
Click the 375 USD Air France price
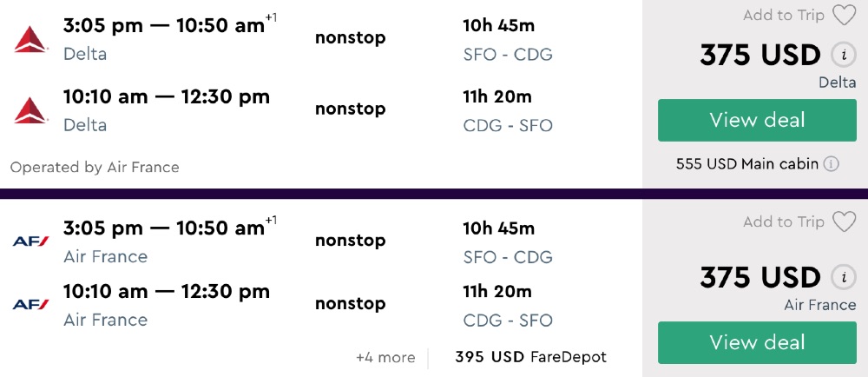tap(759, 278)
